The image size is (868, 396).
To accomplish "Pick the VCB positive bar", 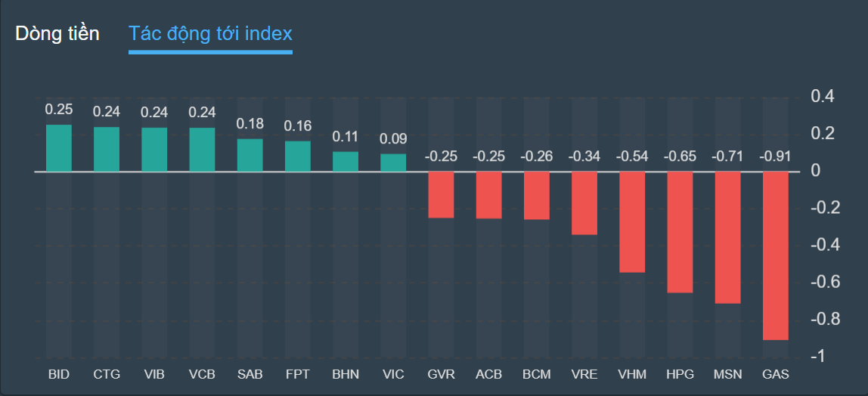I will [x=202, y=149].
